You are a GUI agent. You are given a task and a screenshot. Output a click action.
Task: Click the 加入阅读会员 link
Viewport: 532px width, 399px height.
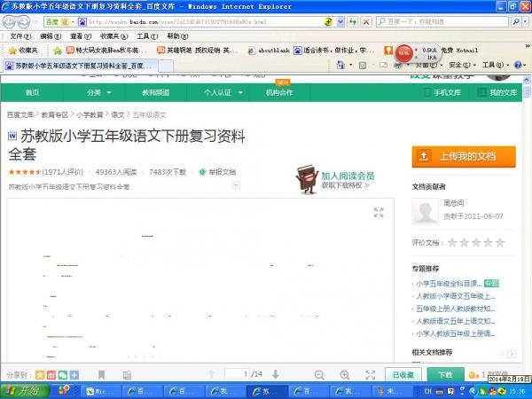(x=348, y=176)
